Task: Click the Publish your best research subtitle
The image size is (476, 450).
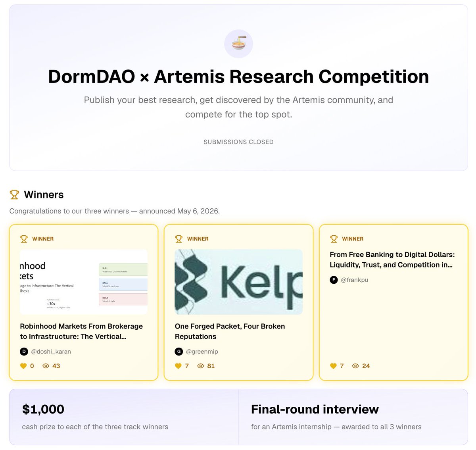Action: [x=238, y=107]
